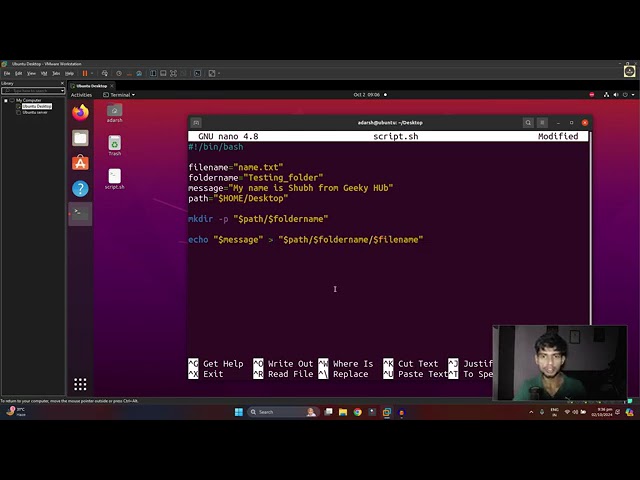Click the mkdir -p line in nano
The image size is (640, 480).
tap(258, 219)
